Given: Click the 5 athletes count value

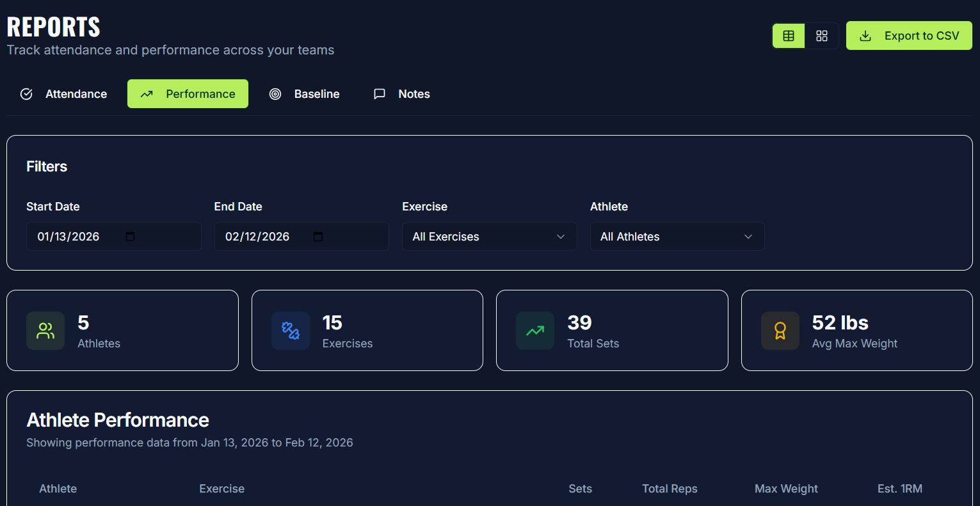Looking at the screenshot, I should [x=83, y=323].
